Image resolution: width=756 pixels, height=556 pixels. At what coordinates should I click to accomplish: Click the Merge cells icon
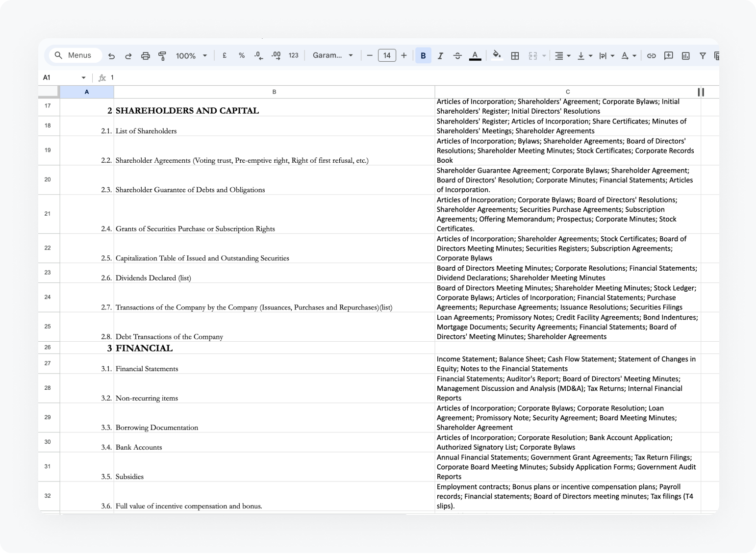coord(533,56)
